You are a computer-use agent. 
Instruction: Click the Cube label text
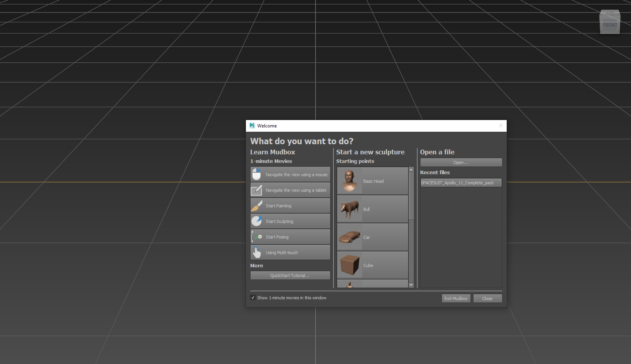tap(368, 265)
